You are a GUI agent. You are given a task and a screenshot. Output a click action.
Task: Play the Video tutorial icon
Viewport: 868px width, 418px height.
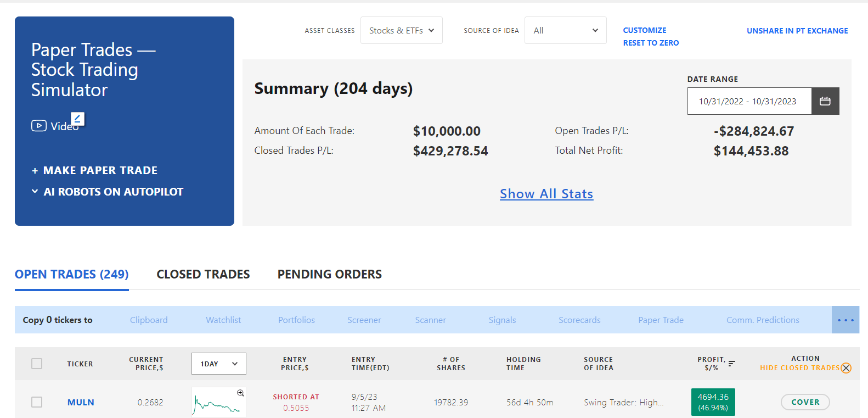pyautogui.click(x=38, y=126)
